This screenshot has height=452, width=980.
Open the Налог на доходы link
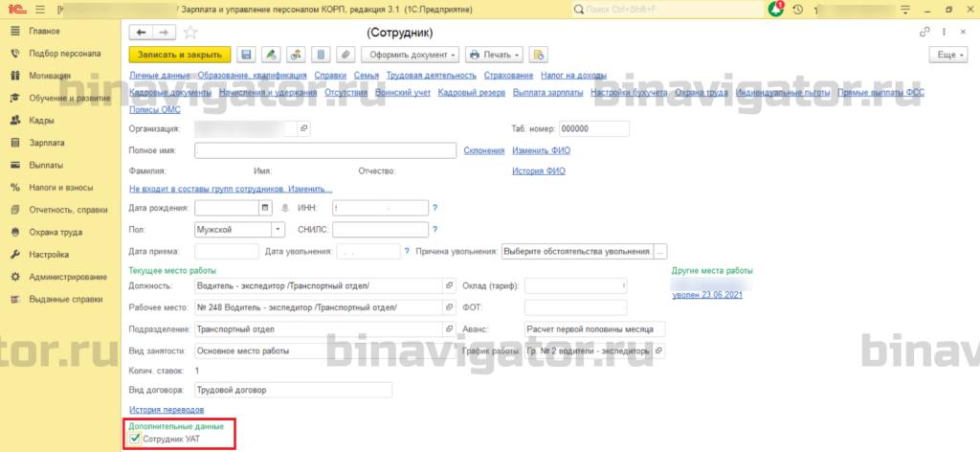click(x=574, y=75)
